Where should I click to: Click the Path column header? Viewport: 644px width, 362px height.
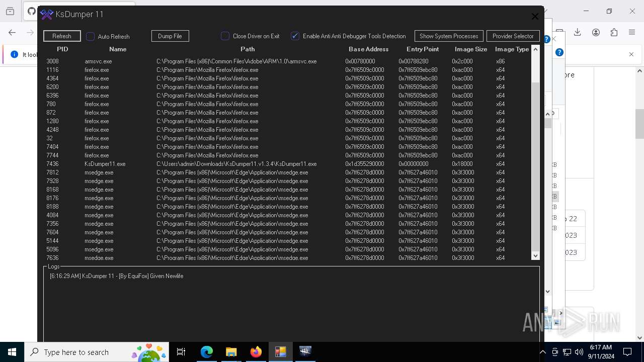click(248, 49)
